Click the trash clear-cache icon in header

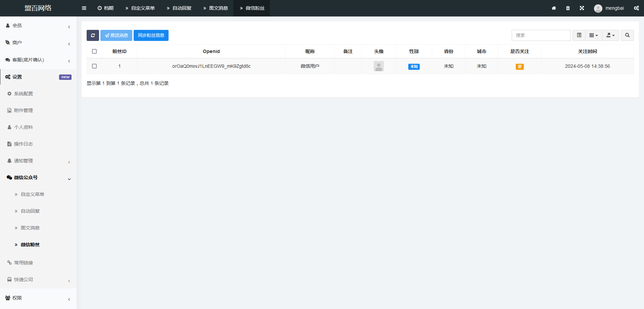click(x=568, y=8)
